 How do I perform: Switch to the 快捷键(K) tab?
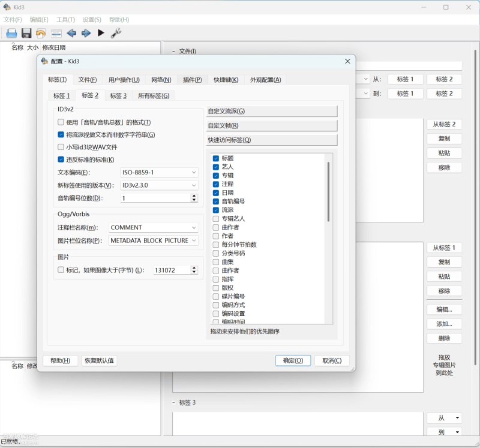click(226, 80)
